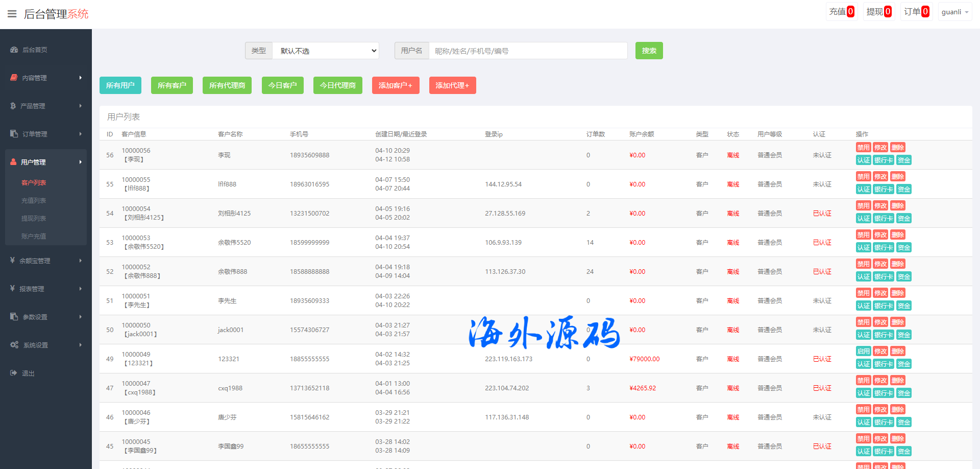Screen dimensions: 980x469
Task: Click the copy icon beside 订单管理
Action: [x=14, y=134]
